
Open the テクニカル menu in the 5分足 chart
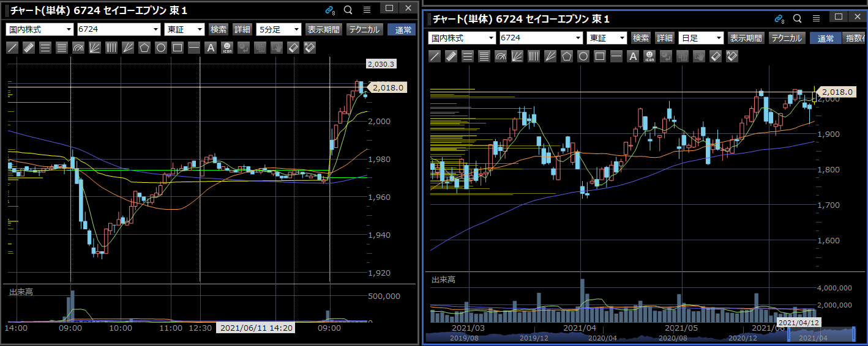click(364, 29)
